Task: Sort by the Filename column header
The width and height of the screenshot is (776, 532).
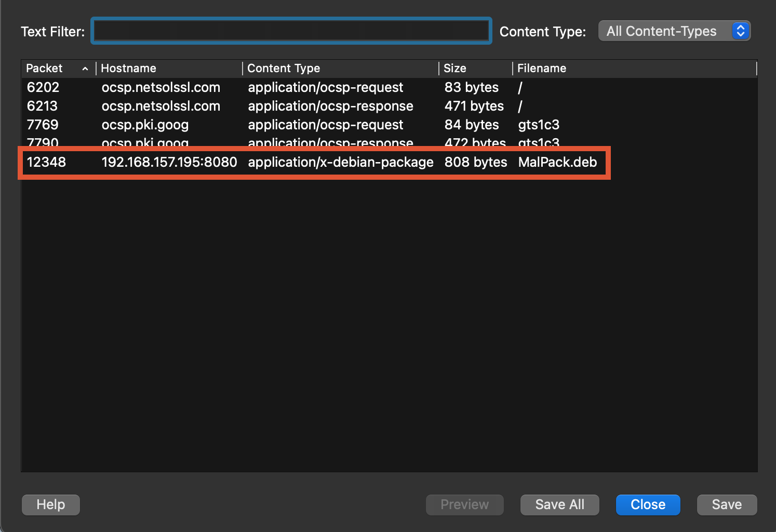Action: [635, 68]
